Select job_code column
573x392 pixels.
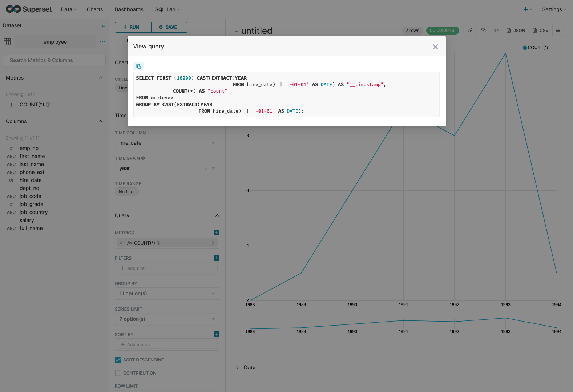[31, 196]
